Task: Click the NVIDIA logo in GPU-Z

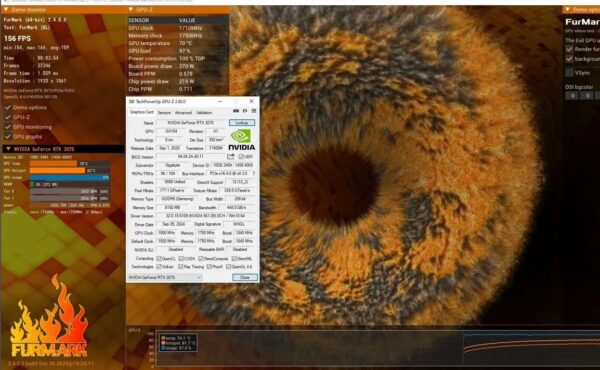Action: tap(241, 140)
